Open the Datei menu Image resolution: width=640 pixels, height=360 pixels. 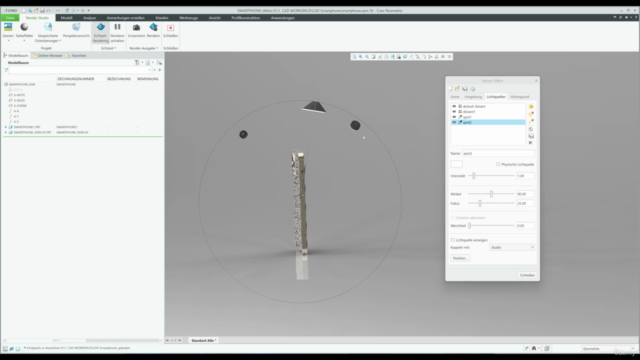tap(10, 18)
